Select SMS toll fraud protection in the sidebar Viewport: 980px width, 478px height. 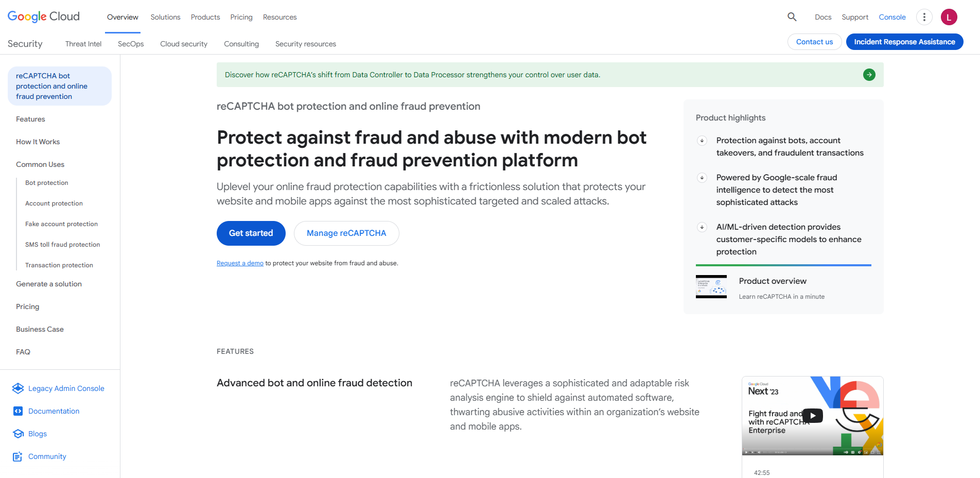coord(63,245)
